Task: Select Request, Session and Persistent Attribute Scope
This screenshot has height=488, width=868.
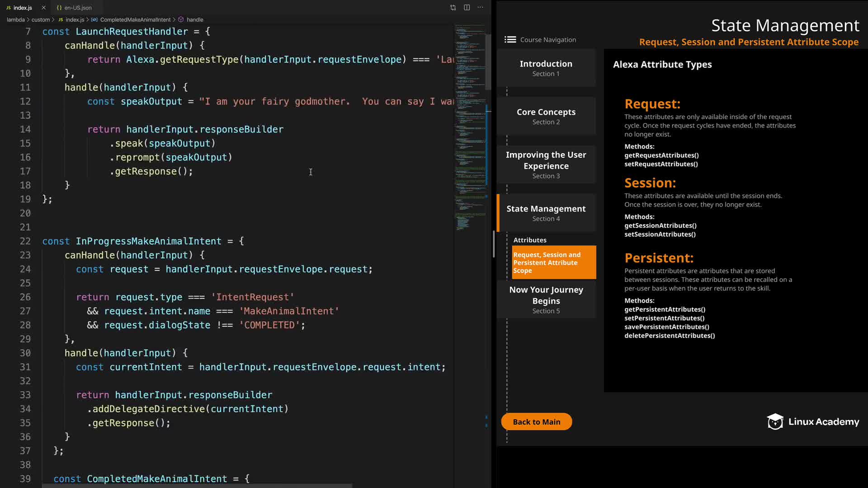Action: coord(553,263)
